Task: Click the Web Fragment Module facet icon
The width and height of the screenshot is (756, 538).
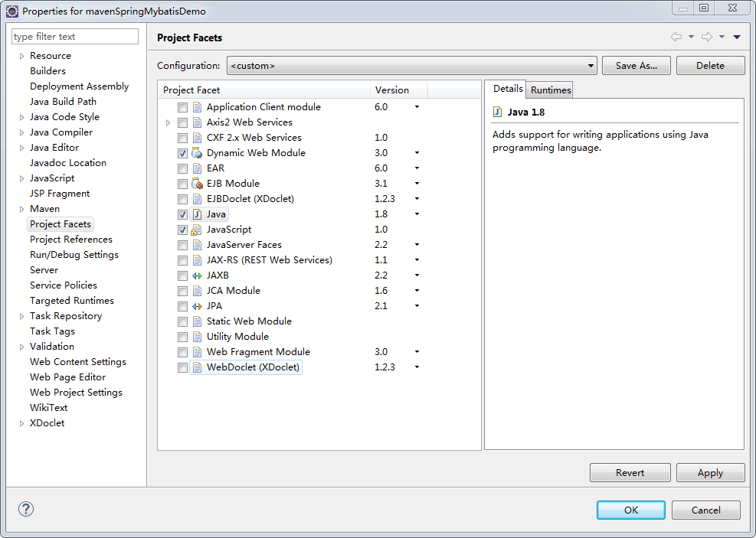Action: 197,352
